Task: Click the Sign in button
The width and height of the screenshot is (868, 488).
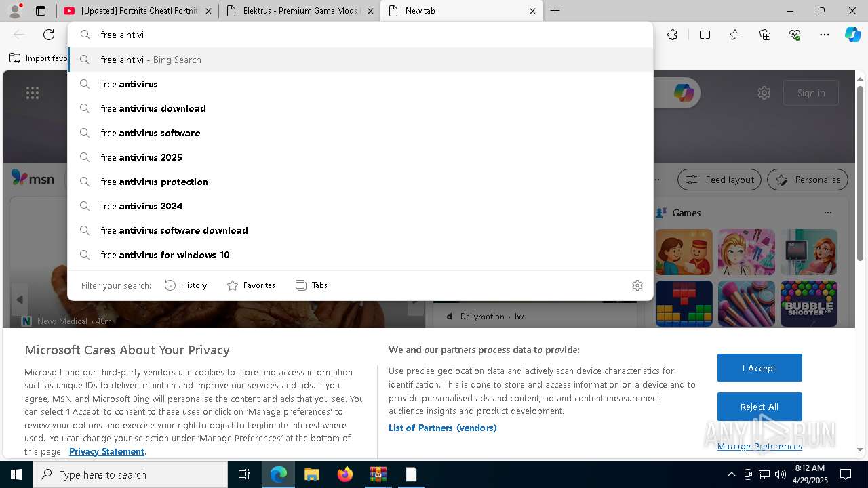Action: pyautogui.click(x=811, y=93)
